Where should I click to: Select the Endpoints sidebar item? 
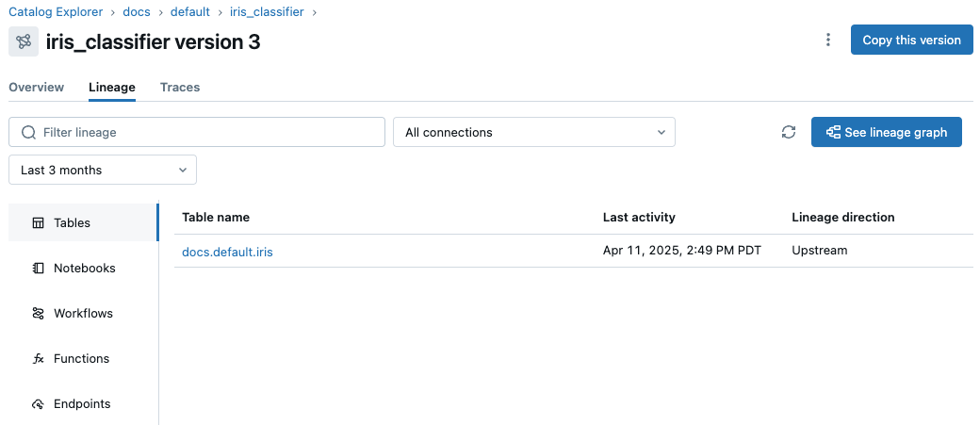[x=82, y=404]
